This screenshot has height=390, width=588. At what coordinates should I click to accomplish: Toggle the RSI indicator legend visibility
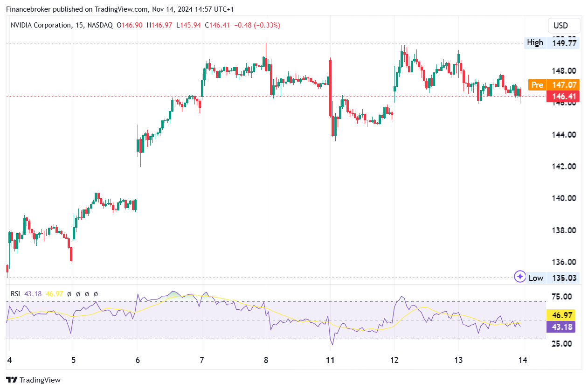pos(17,293)
